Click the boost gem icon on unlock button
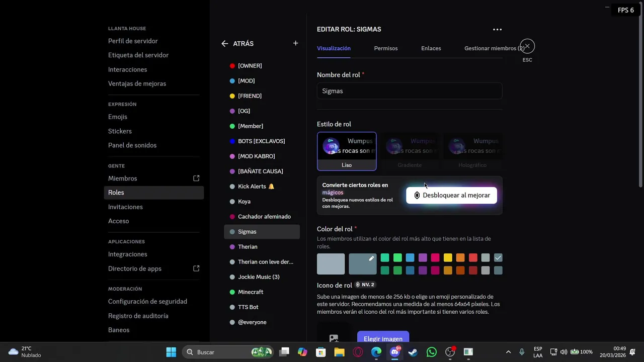Screen dimensions: 644x362 tap(417, 195)
